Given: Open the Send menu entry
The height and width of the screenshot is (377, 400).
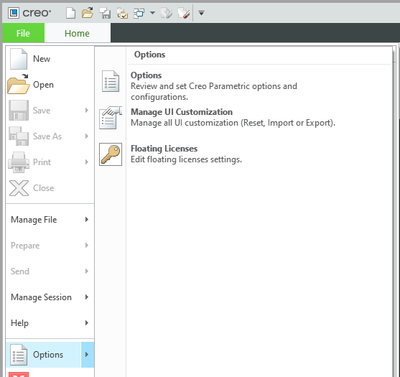Looking at the screenshot, I should [50, 271].
